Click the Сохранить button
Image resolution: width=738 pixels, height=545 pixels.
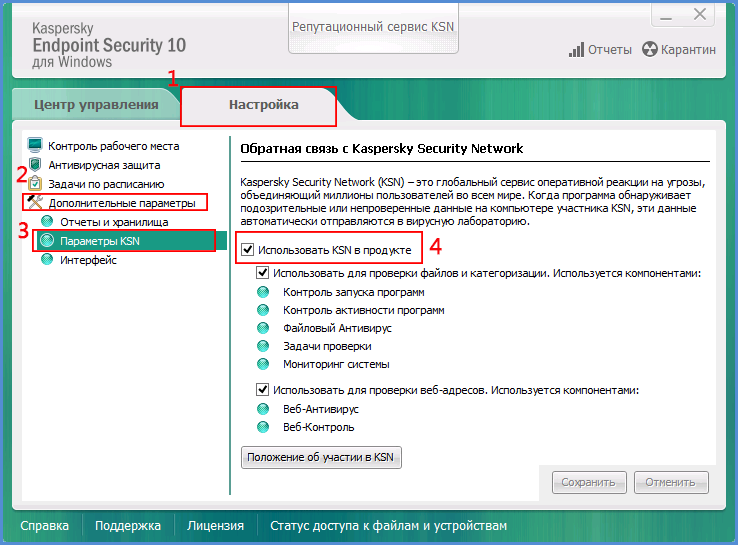click(x=589, y=482)
